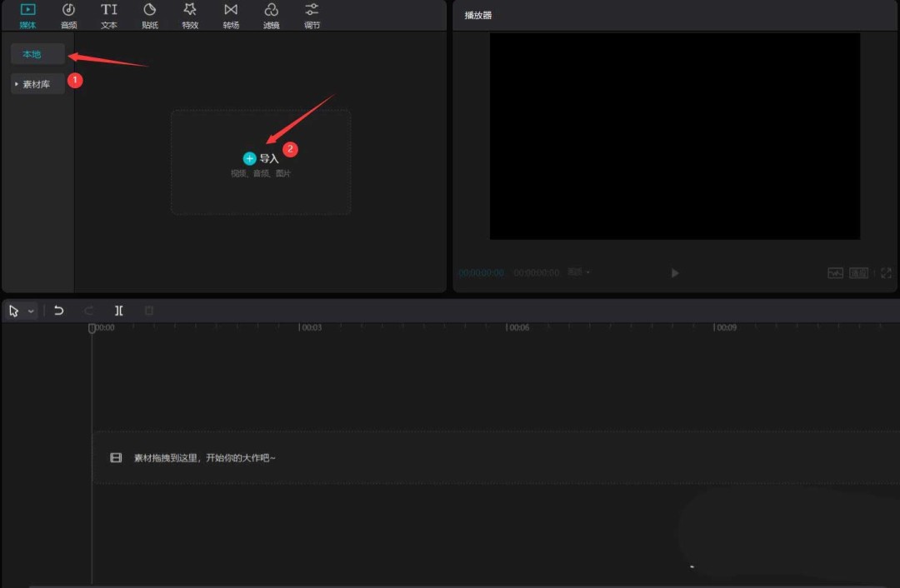Viewport: 900px width, 588px height.
Task: Switch to the 媒体 media tab
Action: (x=27, y=15)
